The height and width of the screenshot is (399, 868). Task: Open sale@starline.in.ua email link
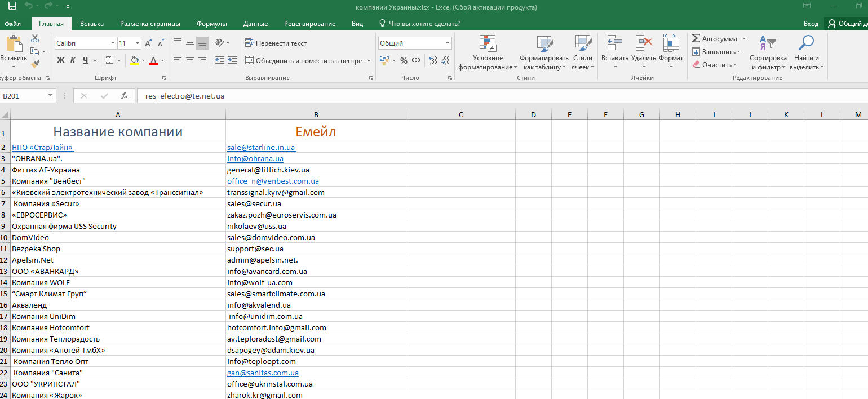pos(261,147)
